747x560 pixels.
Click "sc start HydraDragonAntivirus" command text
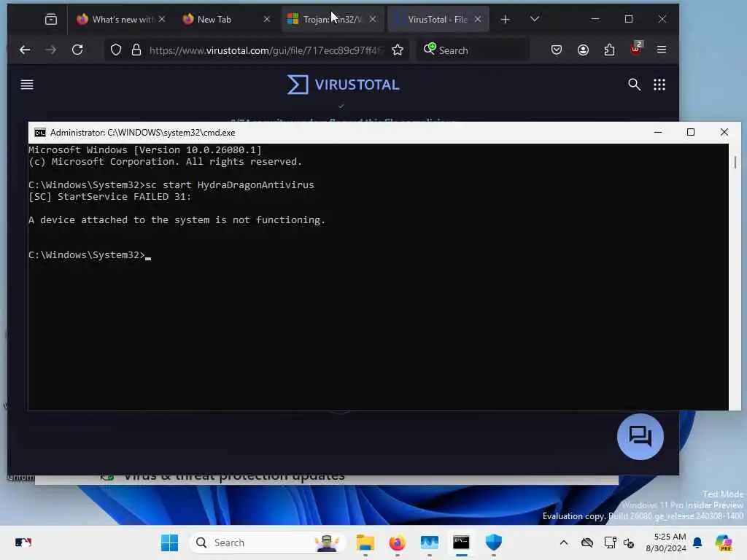click(229, 184)
